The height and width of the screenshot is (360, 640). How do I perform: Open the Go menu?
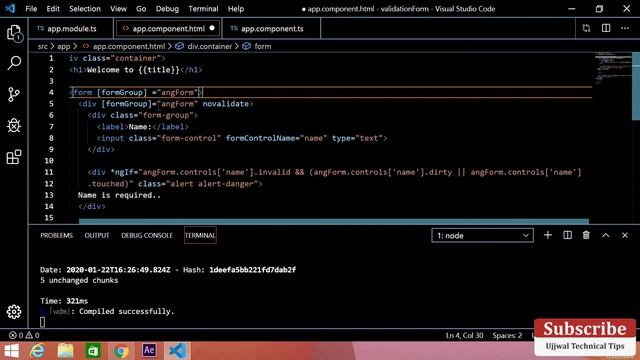[x=141, y=9]
